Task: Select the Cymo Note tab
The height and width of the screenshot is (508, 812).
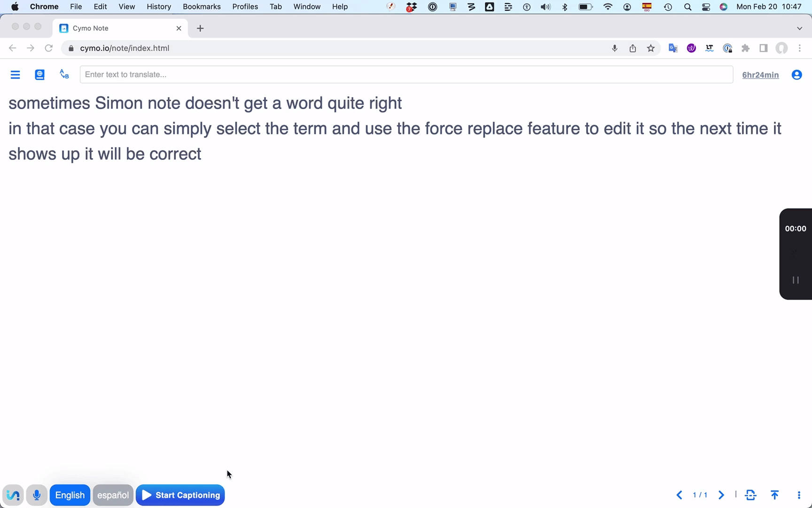Action: [120, 28]
